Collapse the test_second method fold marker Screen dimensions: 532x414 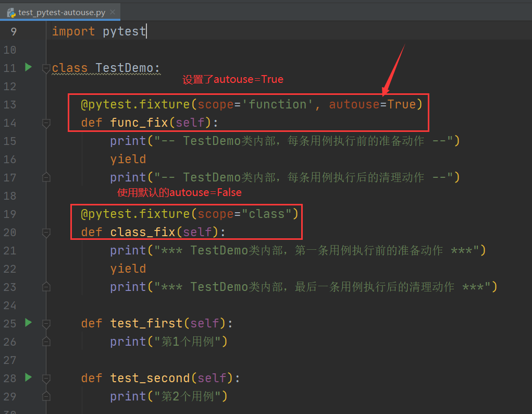tap(46, 379)
